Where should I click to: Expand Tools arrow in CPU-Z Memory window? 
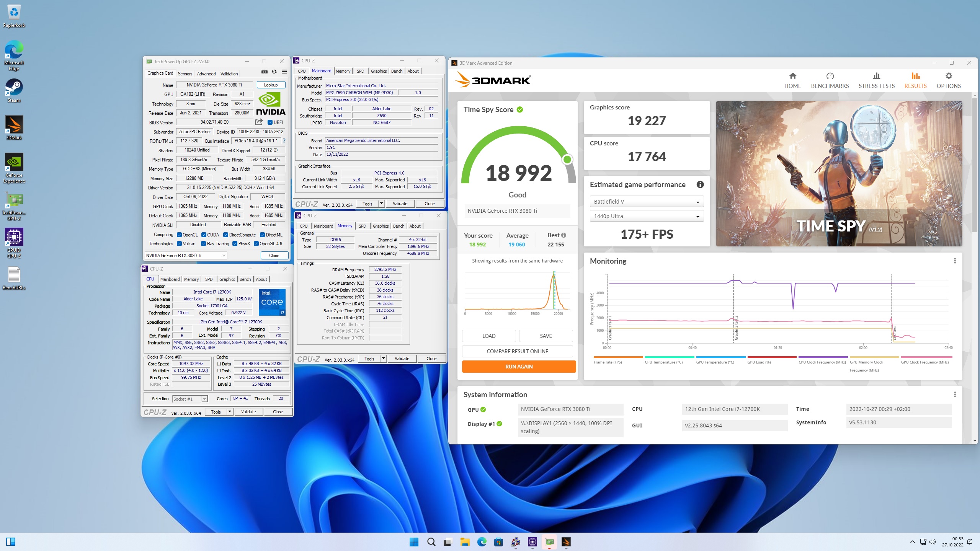pyautogui.click(x=383, y=359)
